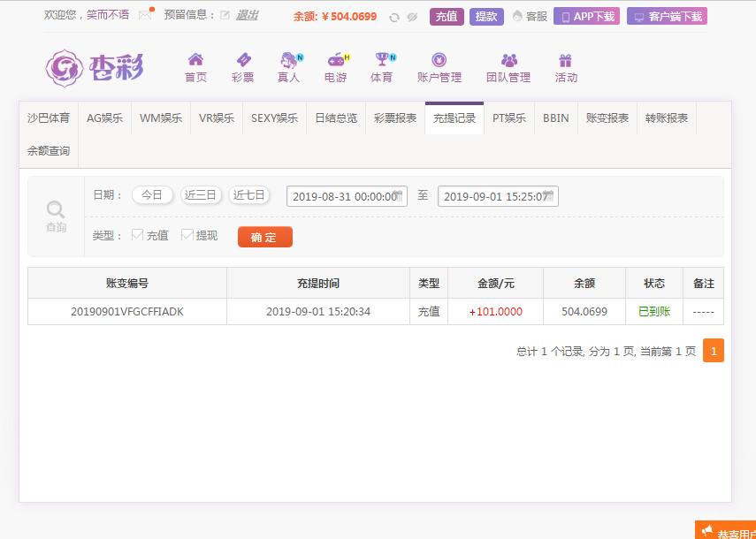Open the start date picker

[346, 196]
